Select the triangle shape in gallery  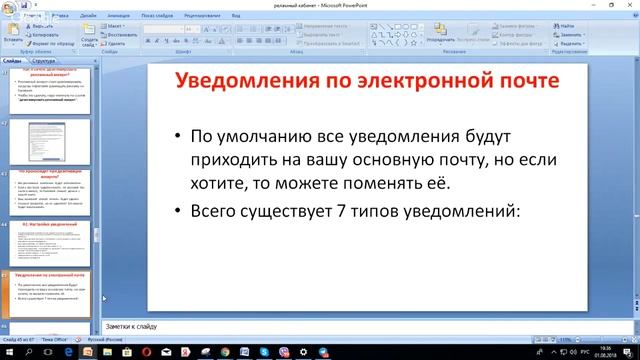pos(373,35)
